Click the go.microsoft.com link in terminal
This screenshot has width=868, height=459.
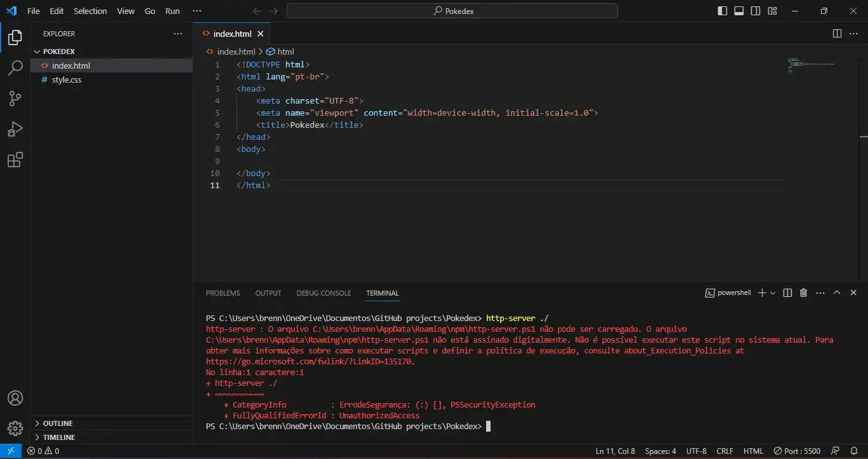coord(309,362)
